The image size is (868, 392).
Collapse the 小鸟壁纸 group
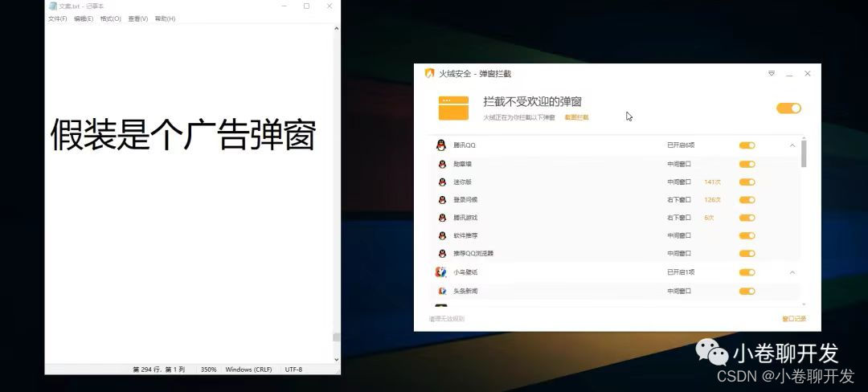click(792, 272)
